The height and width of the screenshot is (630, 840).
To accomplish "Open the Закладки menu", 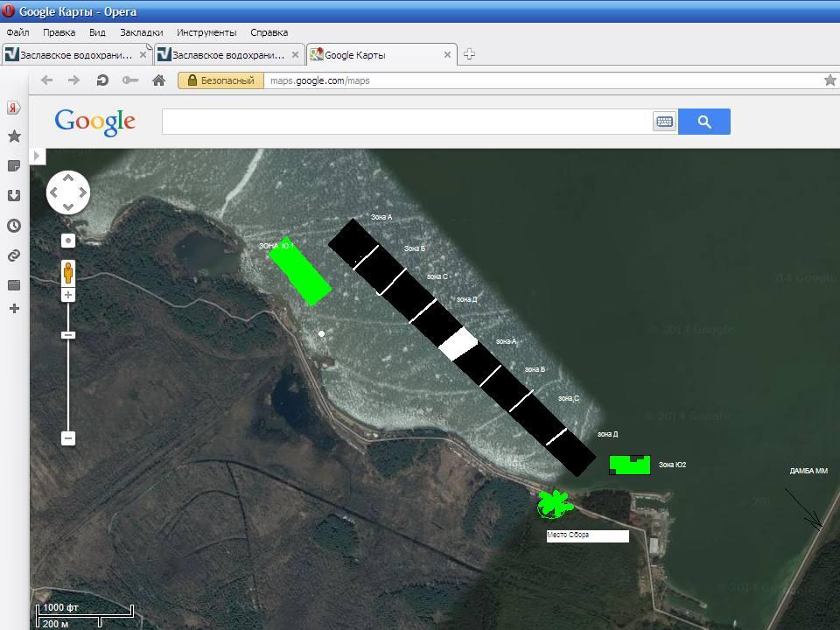I will pos(141,32).
